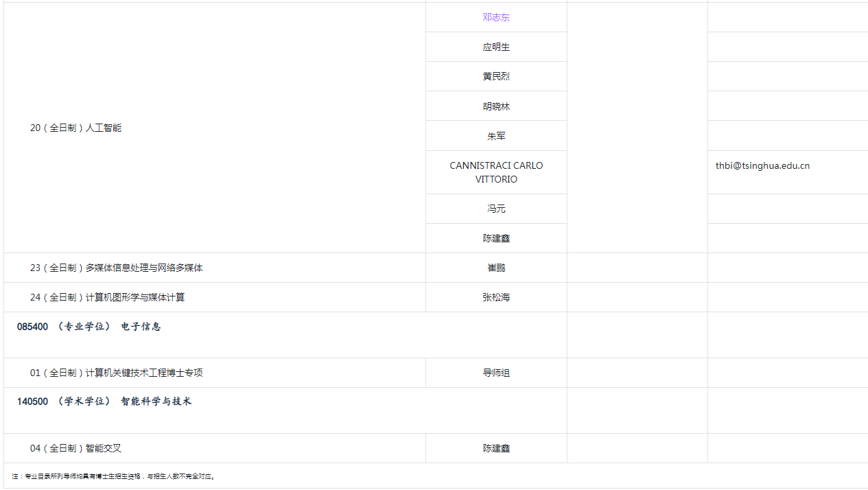The image size is (868, 490).
Task: Open advisor entry 胡晓林
Action: (495, 106)
